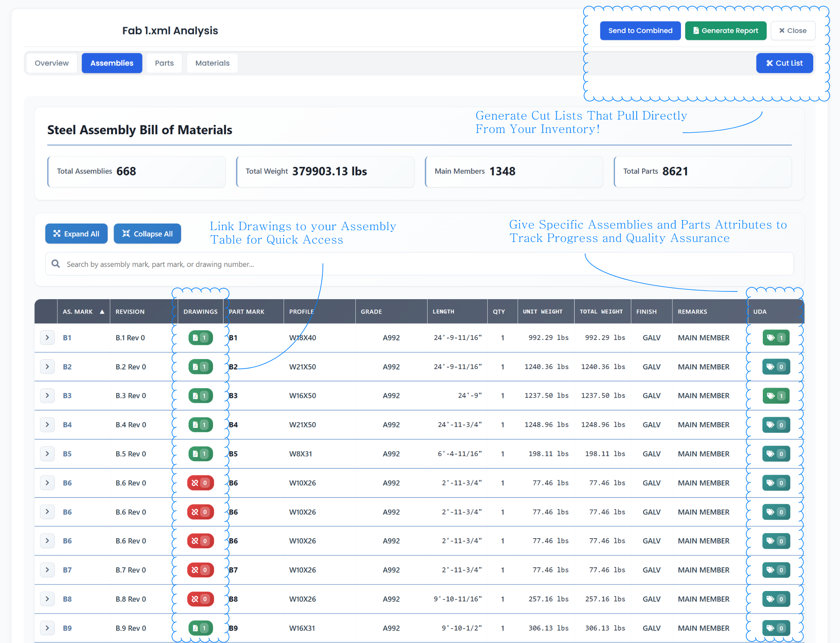The width and height of the screenshot is (840, 643).
Task: Open the linked drawing badge for B1
Action: [x=200, y=338]
